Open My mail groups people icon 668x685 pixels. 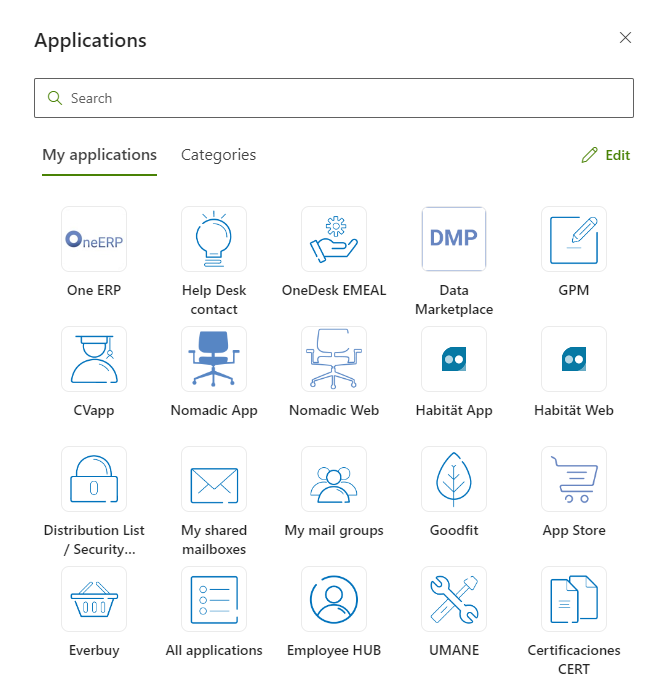click(x=334, y=479)
